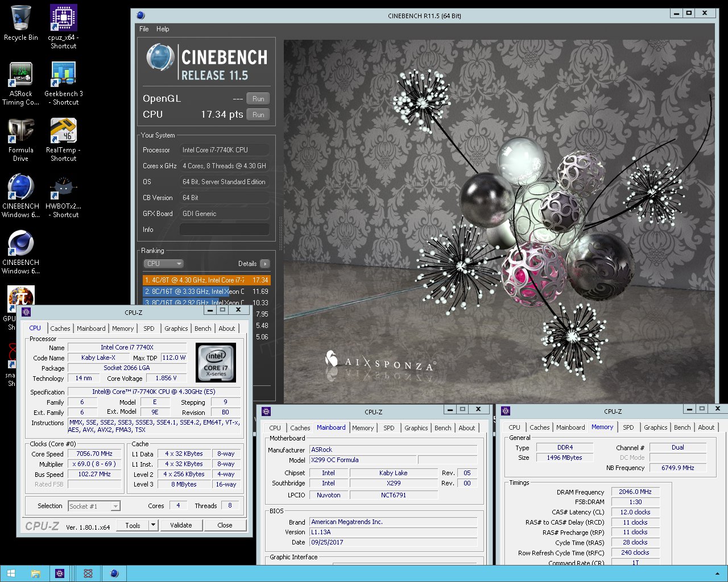Select the CINEBENCH taskbar icon

point(114,573)
